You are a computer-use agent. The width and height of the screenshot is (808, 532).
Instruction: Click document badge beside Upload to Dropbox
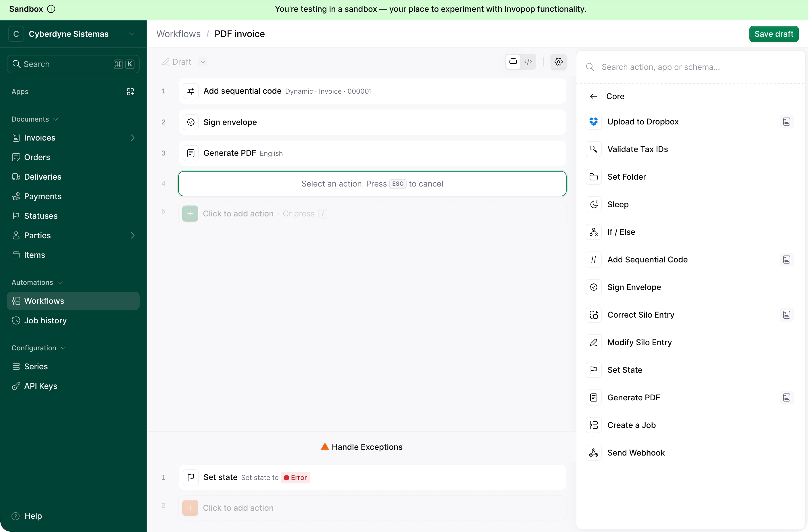787,122
